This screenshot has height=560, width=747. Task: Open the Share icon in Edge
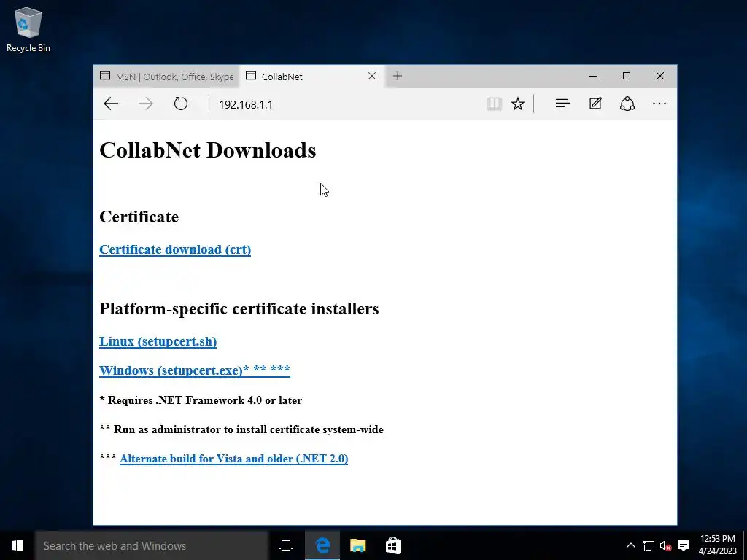coord(627,104)
